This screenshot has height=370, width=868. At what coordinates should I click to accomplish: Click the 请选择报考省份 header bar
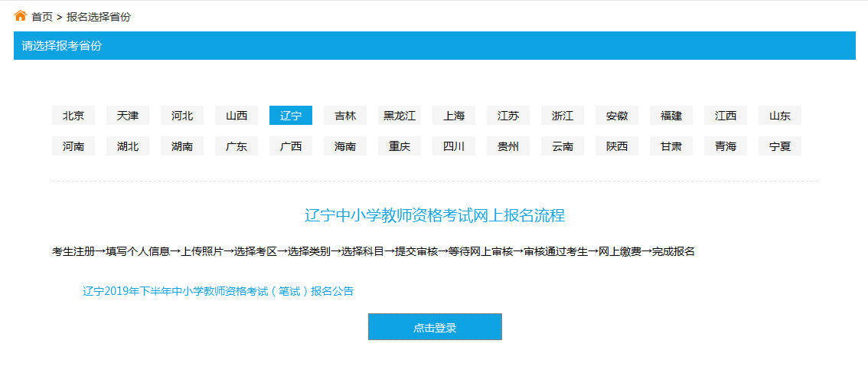click(x=435, y=45)
